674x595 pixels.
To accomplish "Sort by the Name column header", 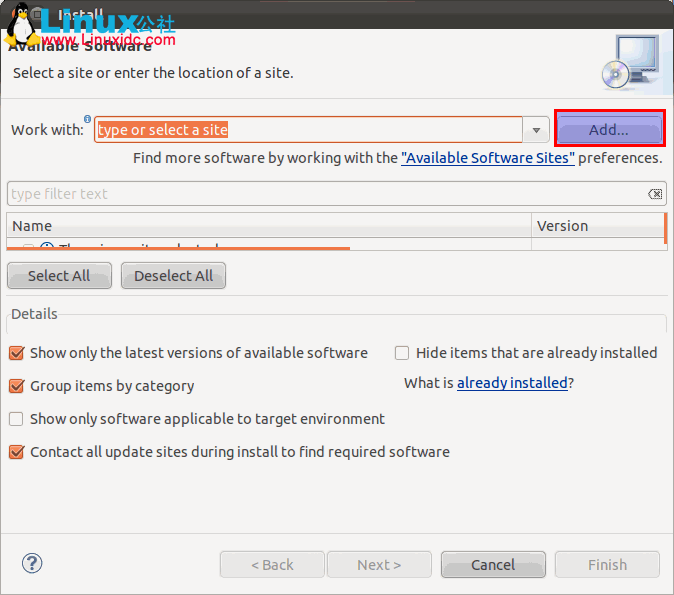I will [268, 226].
